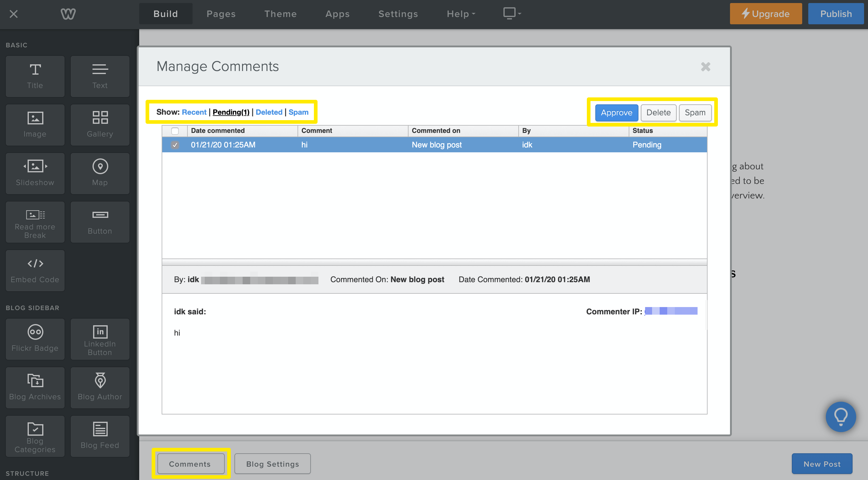
Task: Choose the Embed Code element
Action: click(35, 270)
